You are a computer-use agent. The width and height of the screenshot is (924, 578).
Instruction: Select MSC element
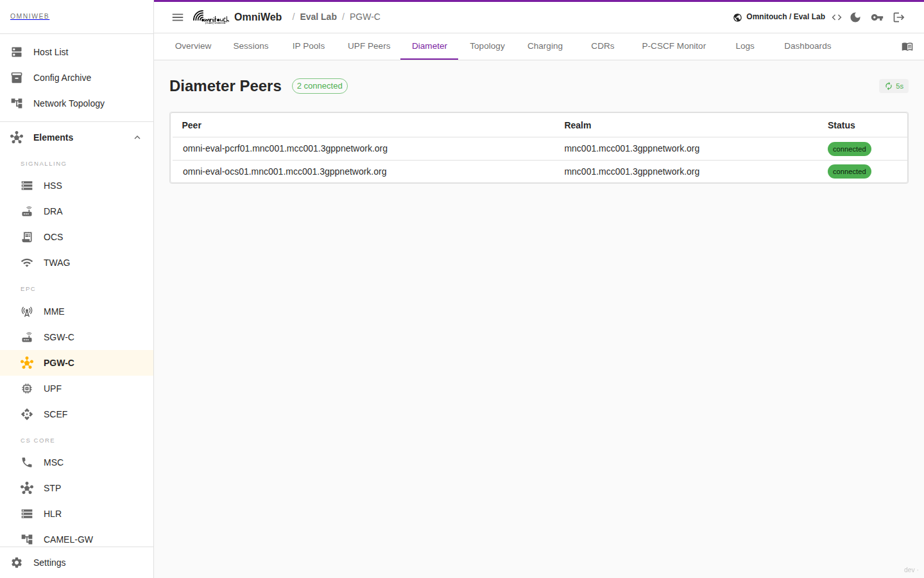point(77,462)
